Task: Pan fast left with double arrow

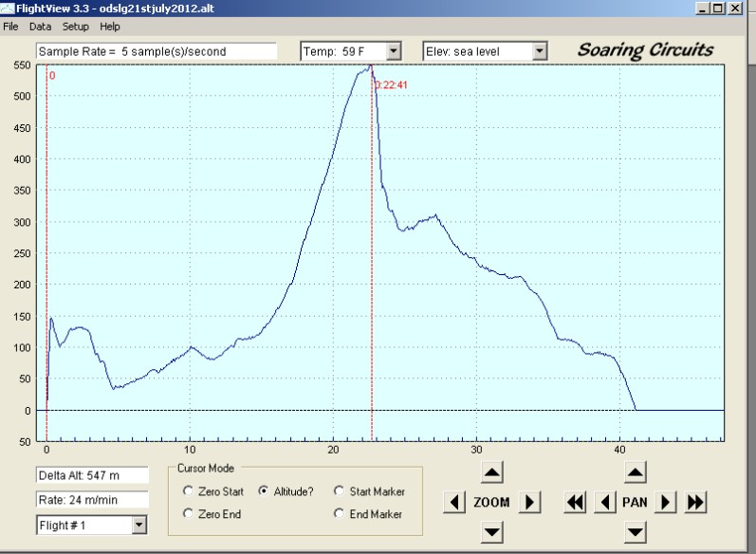Action: click(x=575, y=503)
